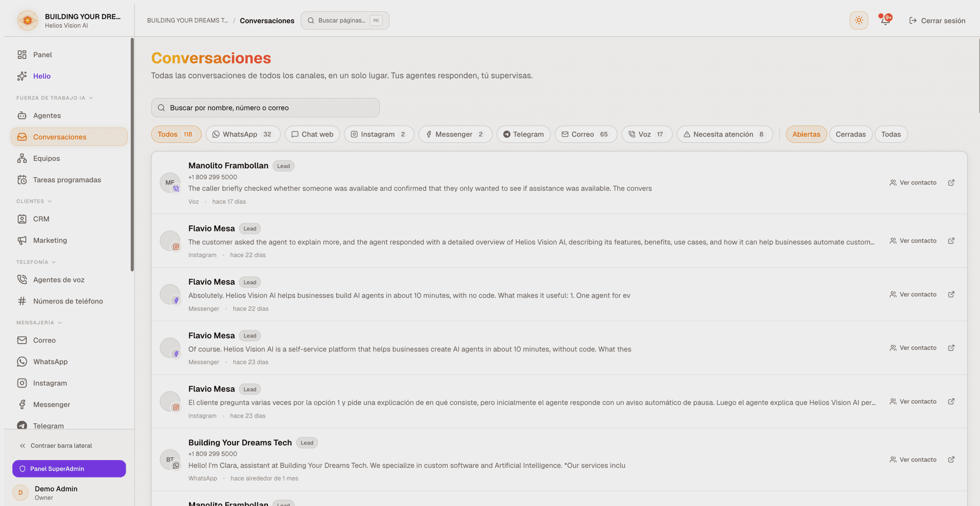Screen dimensions: 980x506
Task: Click the Lead badge next to Manolito Frambollan
Action: (283, 166)
